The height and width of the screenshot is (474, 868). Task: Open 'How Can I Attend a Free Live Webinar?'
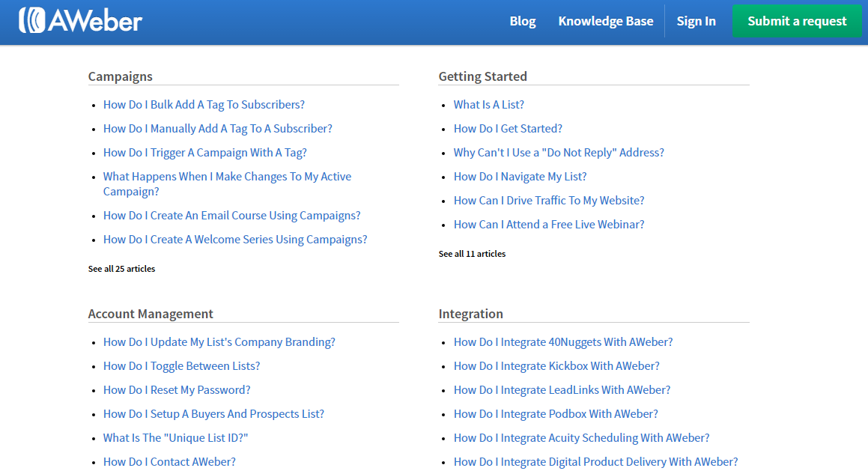[549, 224]
